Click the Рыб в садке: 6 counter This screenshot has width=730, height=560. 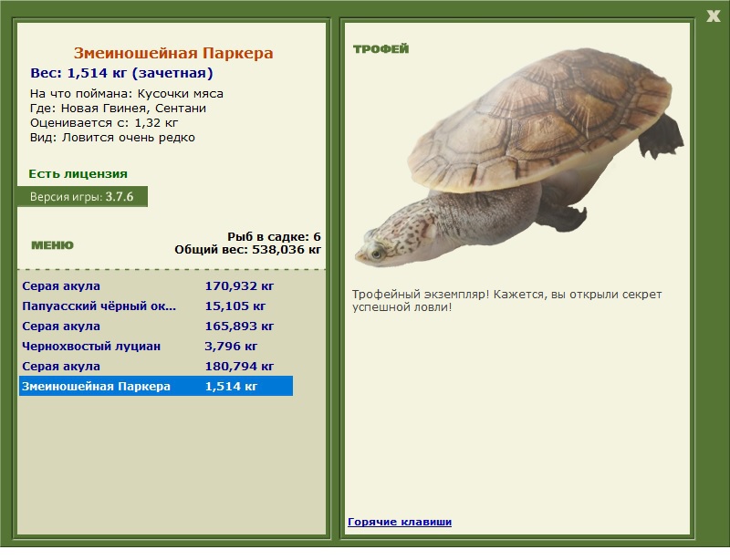pyautogui.click(x=274, y=236)
